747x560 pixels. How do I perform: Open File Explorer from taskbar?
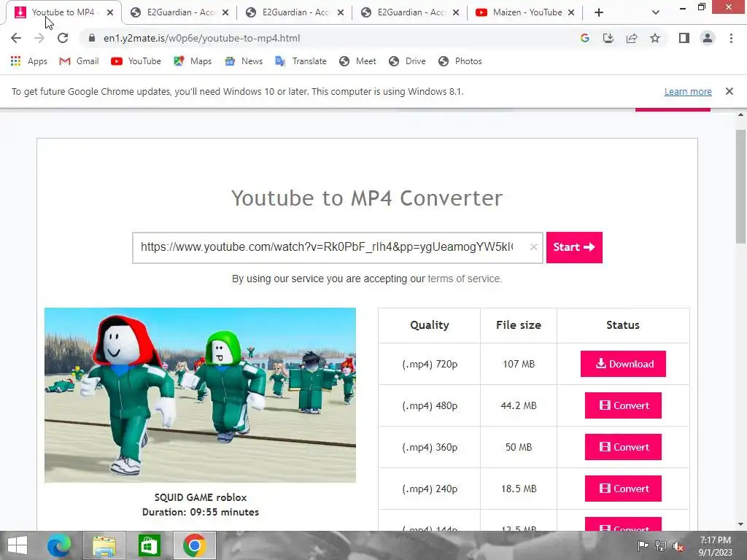click(104, 545)
